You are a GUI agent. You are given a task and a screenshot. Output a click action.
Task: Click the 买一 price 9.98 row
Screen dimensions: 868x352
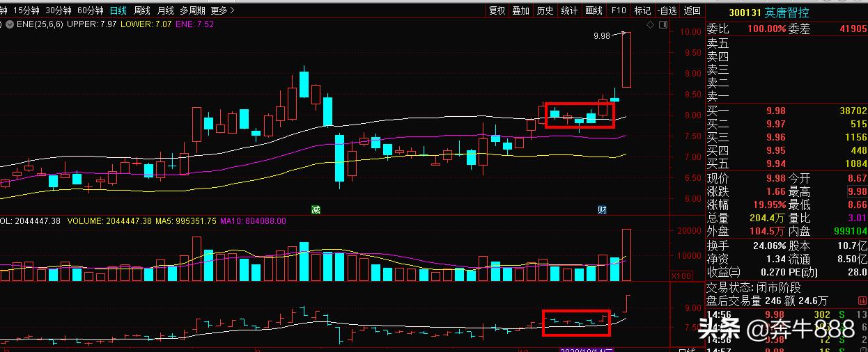[787, 111]
